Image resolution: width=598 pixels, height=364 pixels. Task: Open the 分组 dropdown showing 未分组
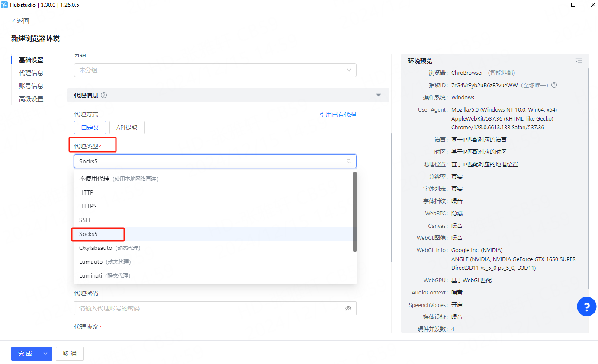[x=215, y=70]
